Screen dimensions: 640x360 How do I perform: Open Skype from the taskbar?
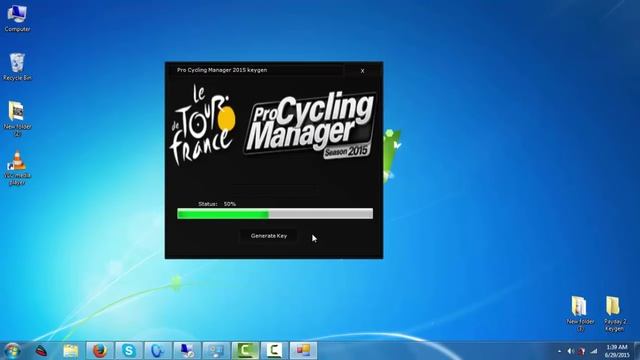(129, 351)
